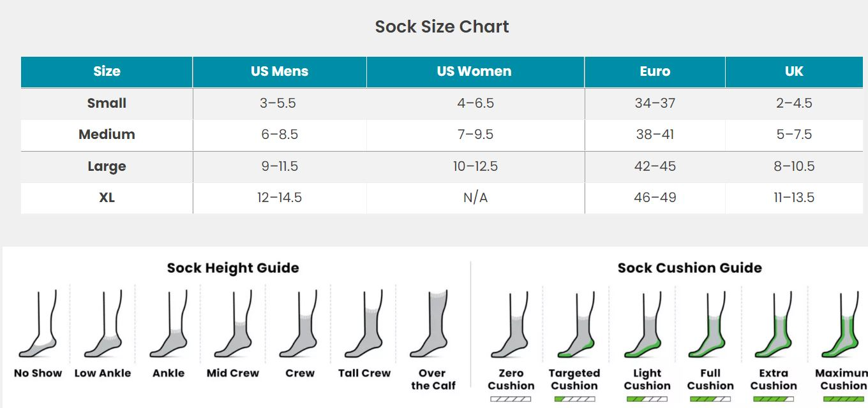Select the Euro column header
868x408 pixels.
[655, 71]
